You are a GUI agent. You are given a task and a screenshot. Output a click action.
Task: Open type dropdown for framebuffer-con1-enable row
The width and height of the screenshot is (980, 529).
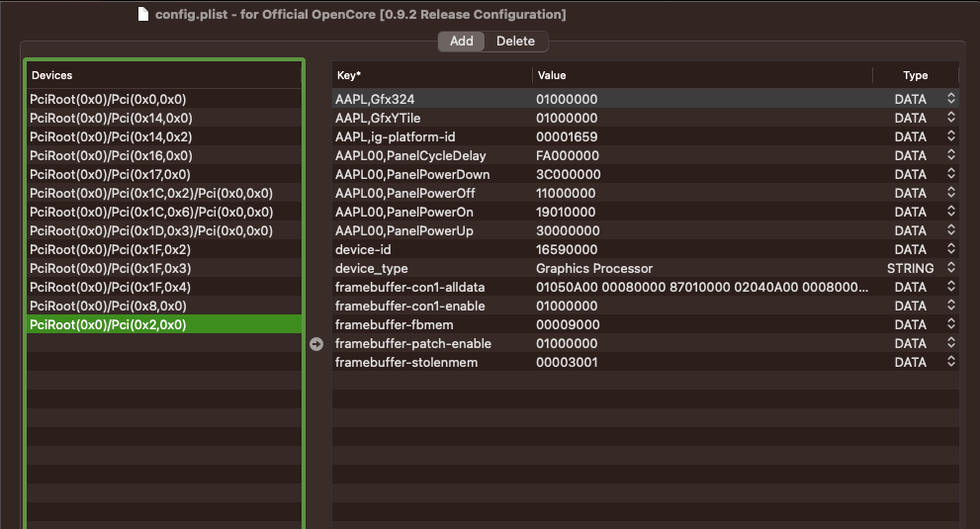(950, 306)
